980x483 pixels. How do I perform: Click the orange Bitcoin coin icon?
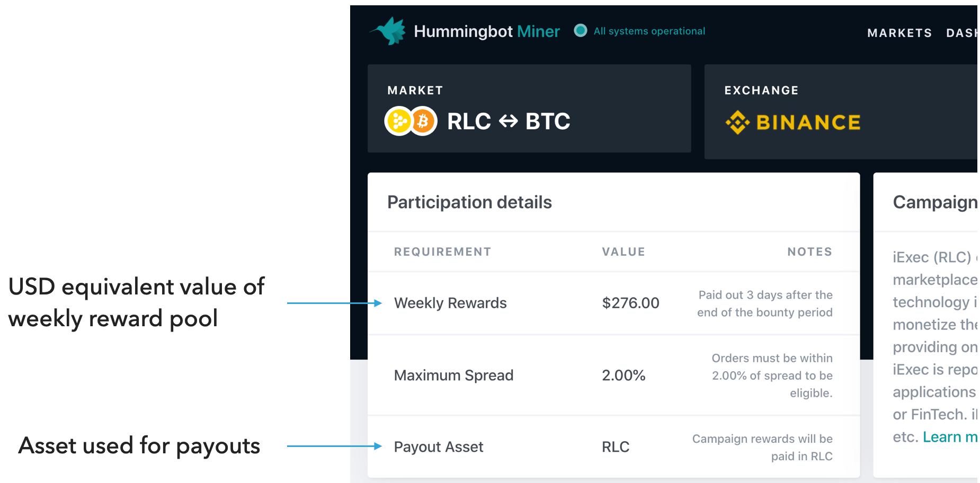tap(423, 121)
